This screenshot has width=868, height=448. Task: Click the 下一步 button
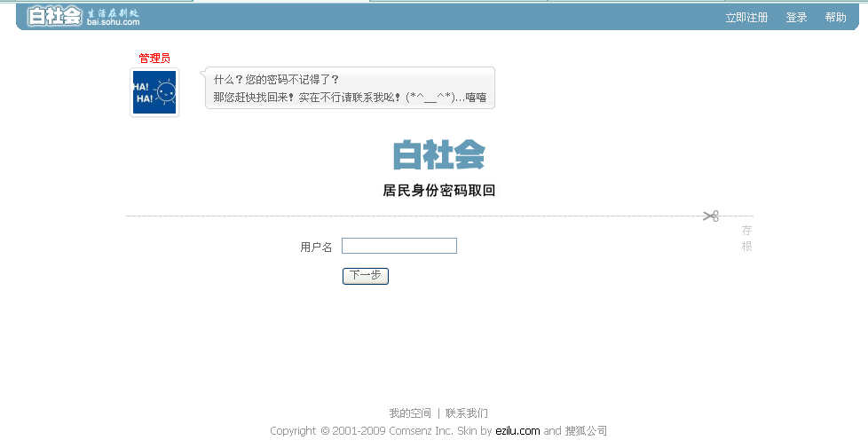coord(366,276)
